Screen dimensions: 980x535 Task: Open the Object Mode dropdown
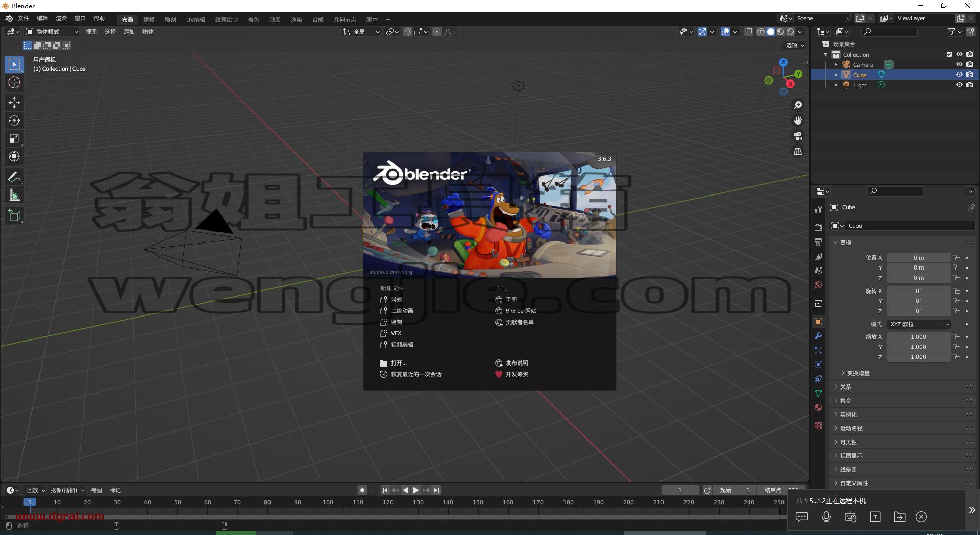52,32
